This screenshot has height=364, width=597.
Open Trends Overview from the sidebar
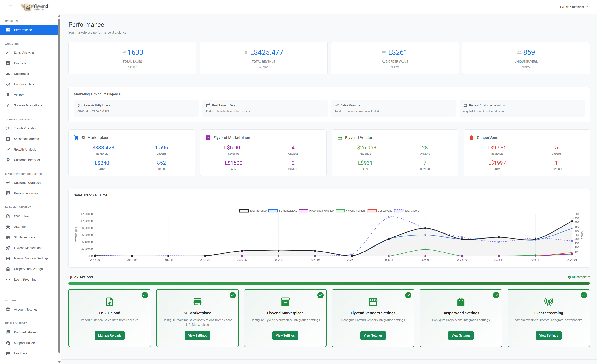[x=25, y=128]
